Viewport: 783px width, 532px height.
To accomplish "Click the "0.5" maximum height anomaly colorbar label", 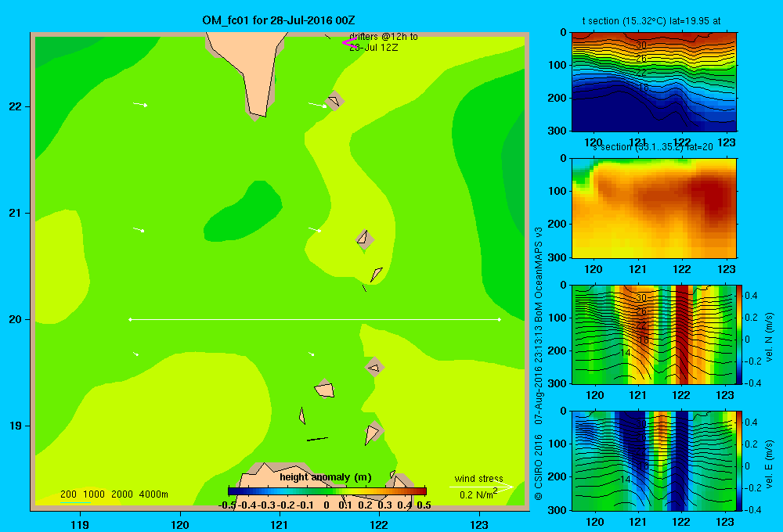I will click(424, 505).
